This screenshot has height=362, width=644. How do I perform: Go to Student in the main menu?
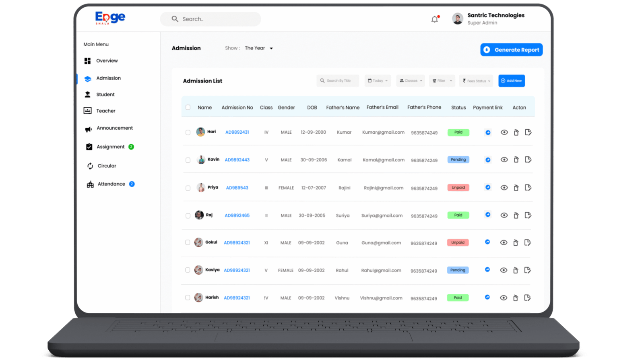(105, 95)
